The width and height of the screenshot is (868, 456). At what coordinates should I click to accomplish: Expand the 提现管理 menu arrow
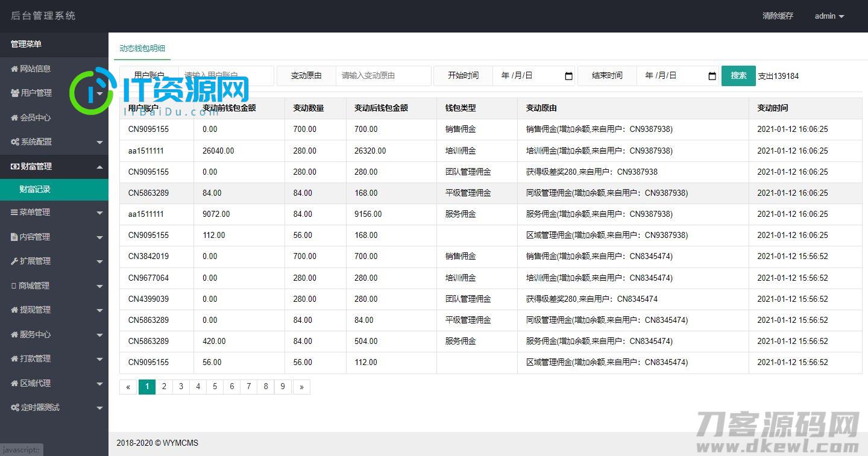(x=99, y=310)
